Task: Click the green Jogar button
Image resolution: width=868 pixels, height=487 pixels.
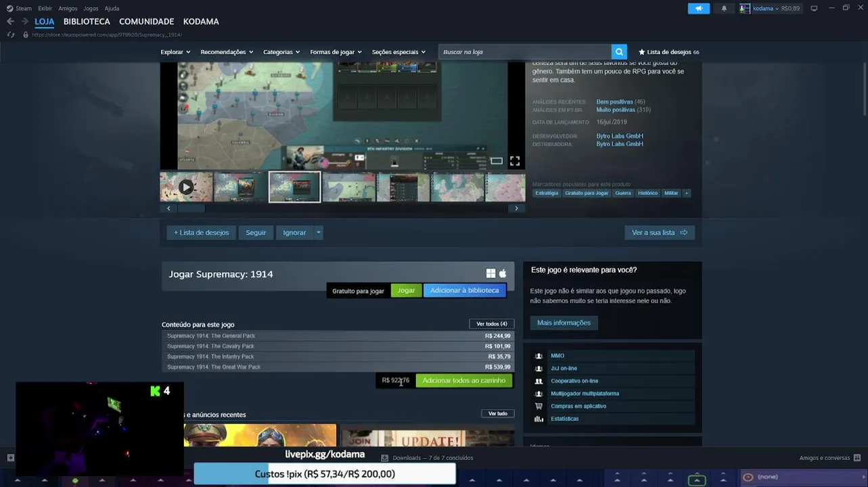Action: (x=406, y=290)
